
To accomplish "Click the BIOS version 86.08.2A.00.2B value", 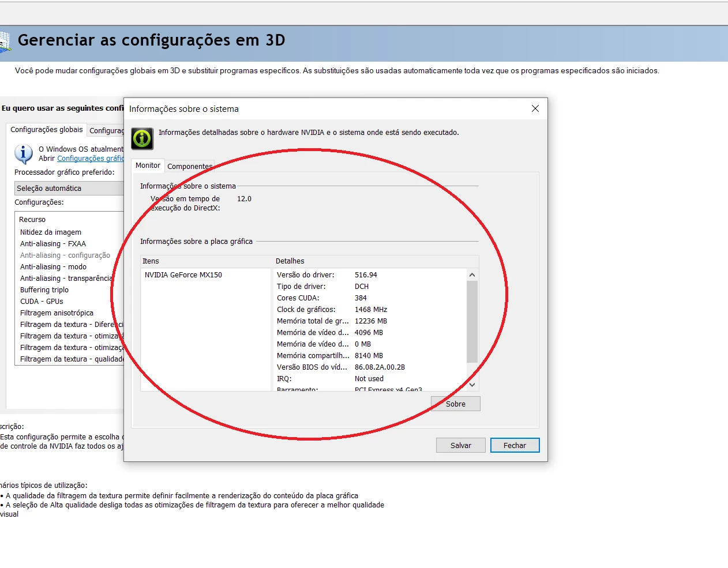I will pos(380,367).
